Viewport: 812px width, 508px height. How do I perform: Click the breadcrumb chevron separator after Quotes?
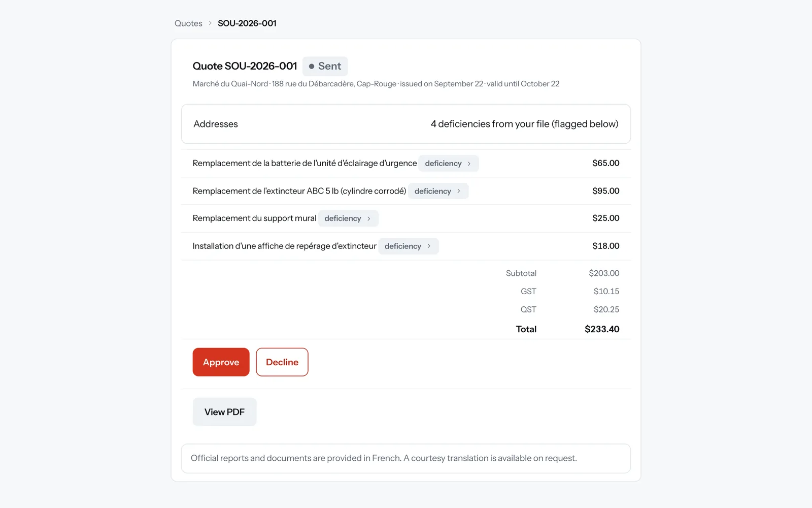click(210, 23)
